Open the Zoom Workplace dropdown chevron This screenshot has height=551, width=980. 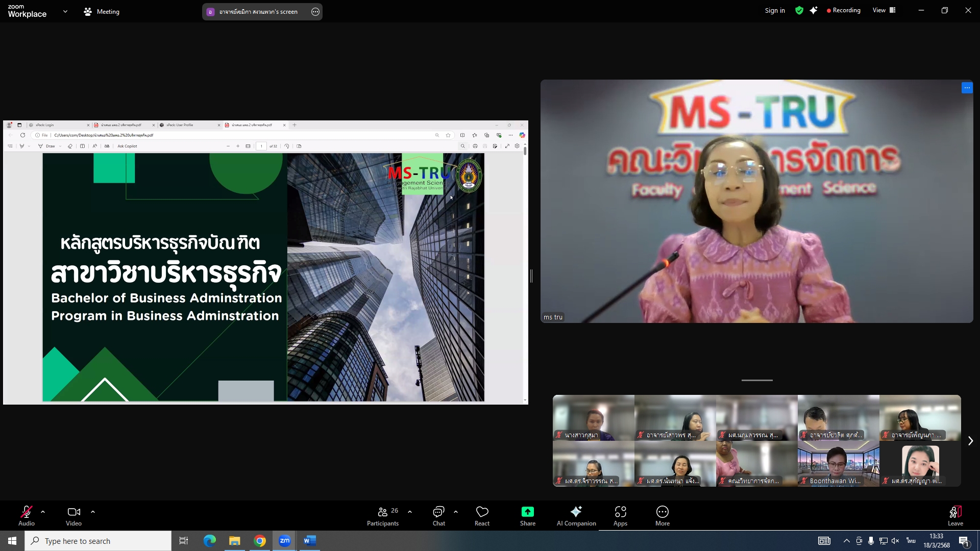65,11
